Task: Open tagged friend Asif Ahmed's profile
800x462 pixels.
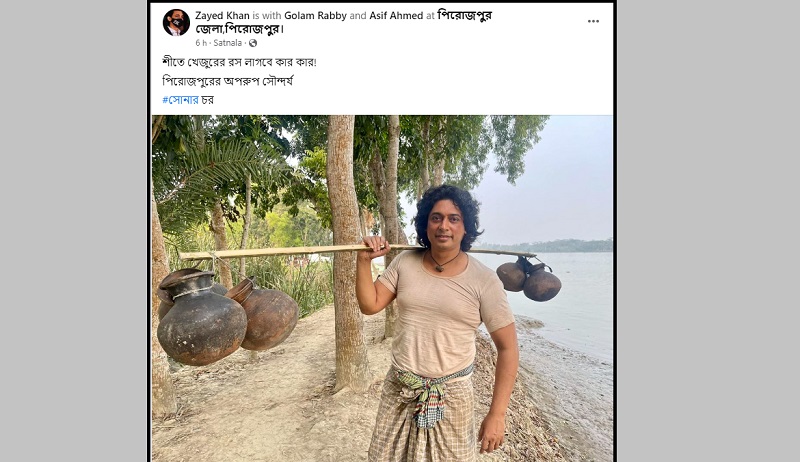Action: (x=395, y=16)
